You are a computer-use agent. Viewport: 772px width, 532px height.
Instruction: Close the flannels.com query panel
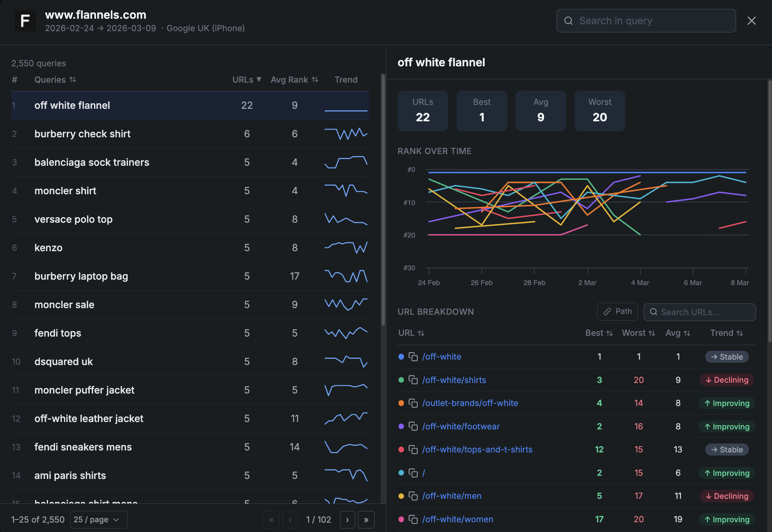pos(751,21)
